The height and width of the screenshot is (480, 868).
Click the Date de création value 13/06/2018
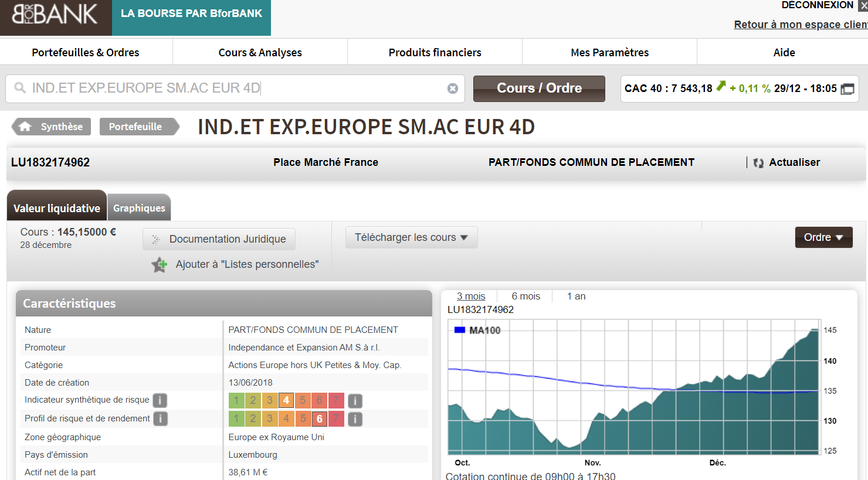tap(250, 383)
